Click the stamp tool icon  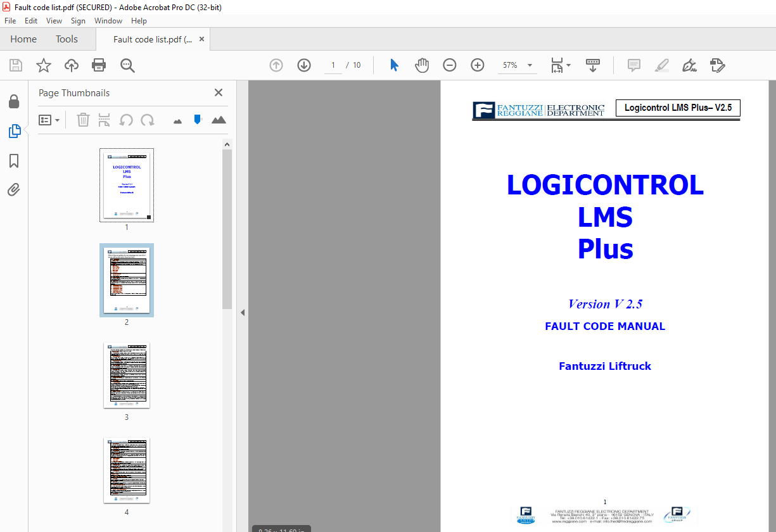(717, 65)
